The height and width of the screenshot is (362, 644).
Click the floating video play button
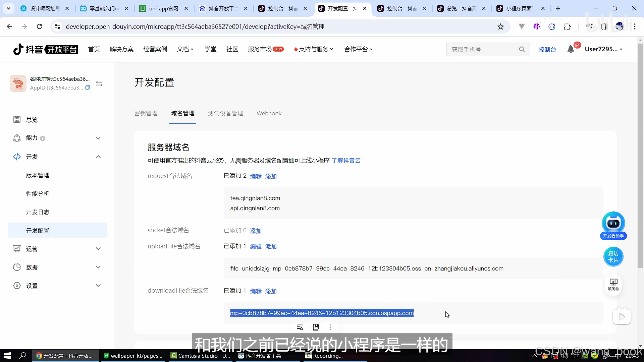click(x=622, y=316)
